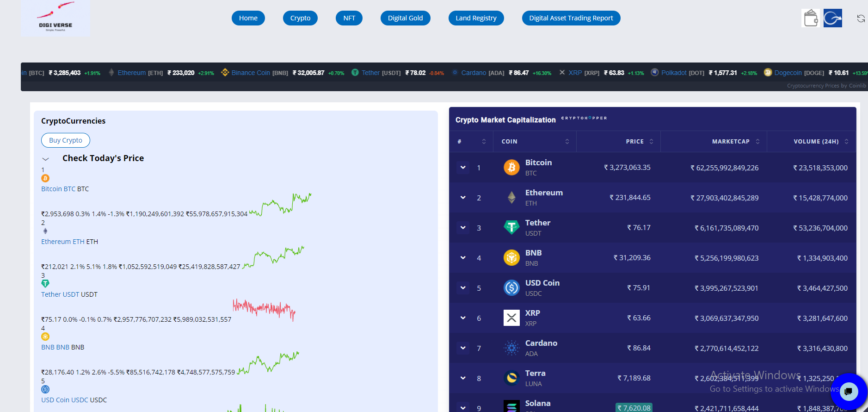Screen dimensions: 868x412
Task: Go to the Home page
Action: click(248, 18)
